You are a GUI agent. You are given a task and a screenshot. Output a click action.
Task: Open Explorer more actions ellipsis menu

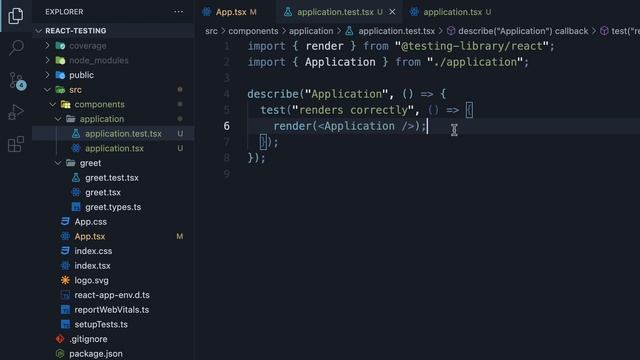pos(178,12)
